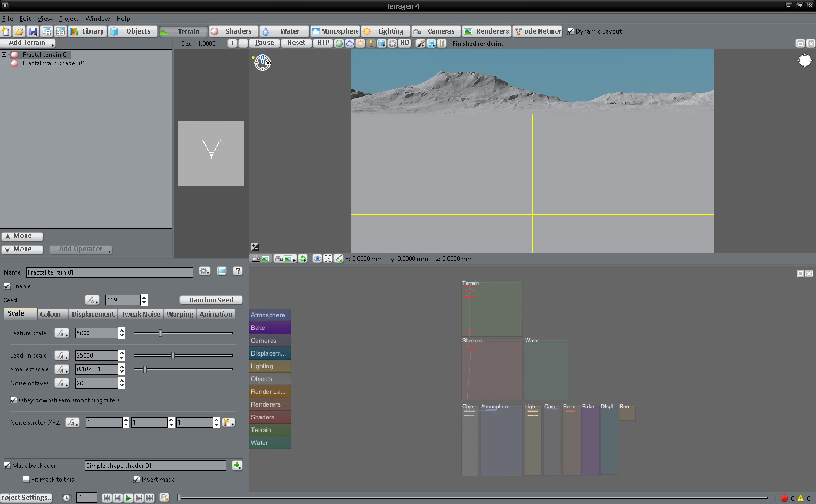The width and height of the screenshot is (816, 504).
Task: Click the clock icon near frame number
Action: pos(66,498)
